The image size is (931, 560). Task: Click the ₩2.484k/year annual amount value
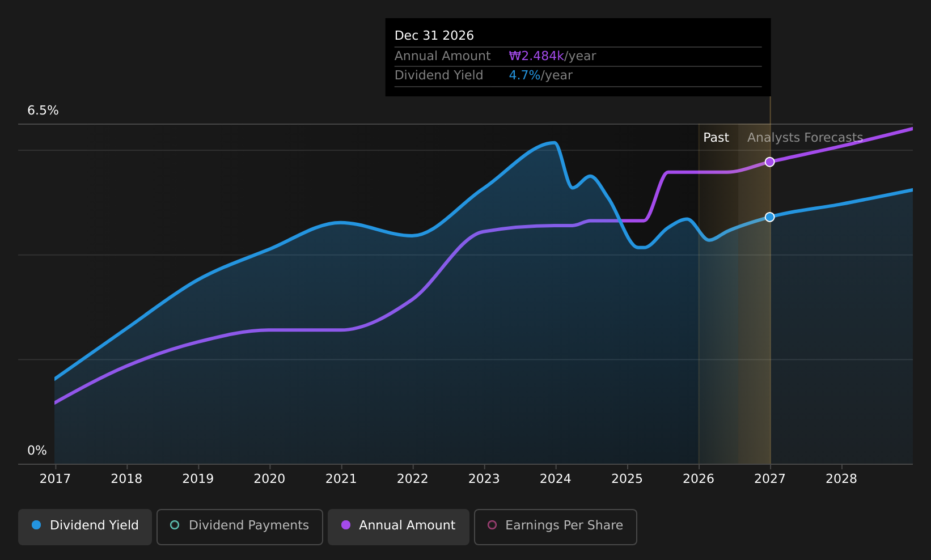[552, 56]
